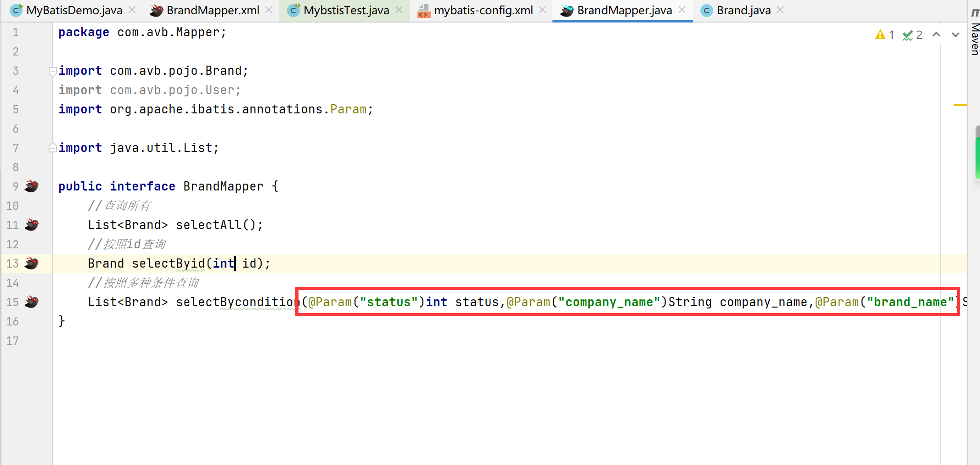Click line number 1 in the gutter
The height and width of the screenshot is (465, 980).
pyautogui.click(x=16, y=32)
